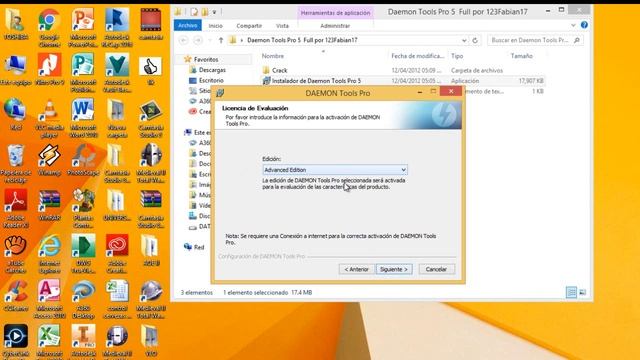Click the Explorer forward navigation arrow

[198, 40]
